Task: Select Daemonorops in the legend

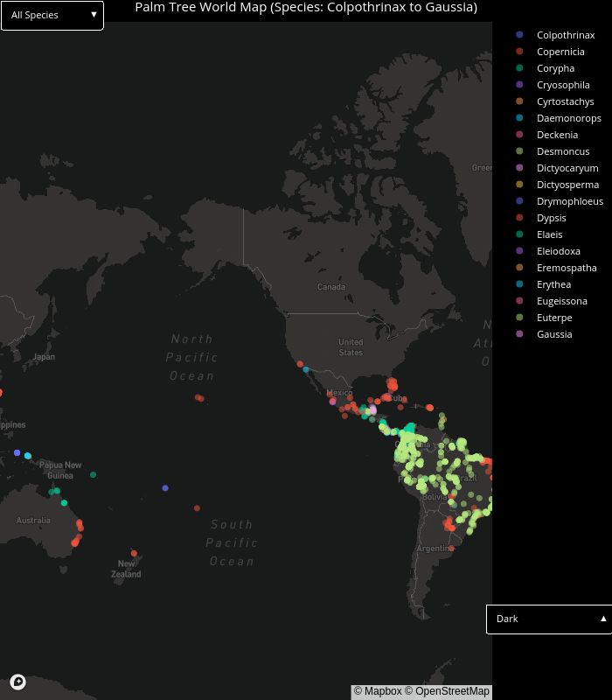Action: [568, 118]
